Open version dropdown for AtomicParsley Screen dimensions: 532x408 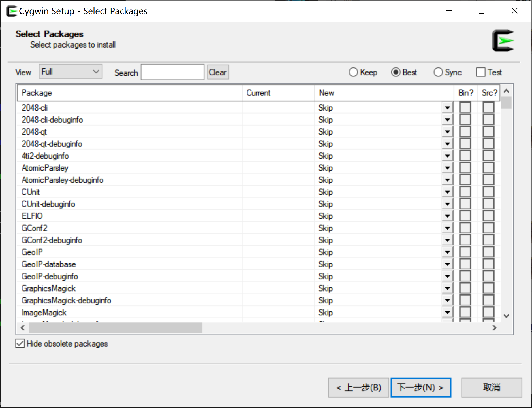coord(447,168)
